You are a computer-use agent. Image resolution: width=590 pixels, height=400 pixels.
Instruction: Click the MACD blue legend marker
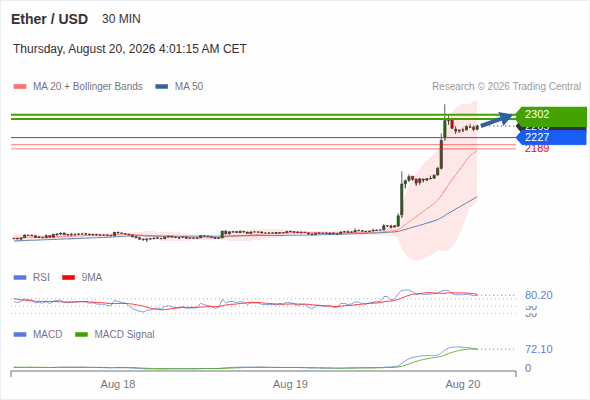click(x=20, y=335)
